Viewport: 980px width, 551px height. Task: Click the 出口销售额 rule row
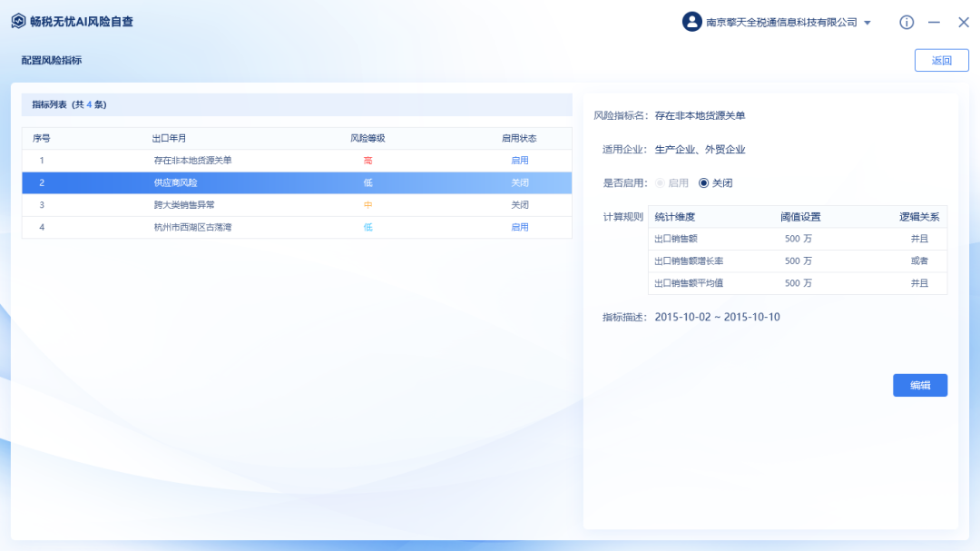click(x=798, y=239)
